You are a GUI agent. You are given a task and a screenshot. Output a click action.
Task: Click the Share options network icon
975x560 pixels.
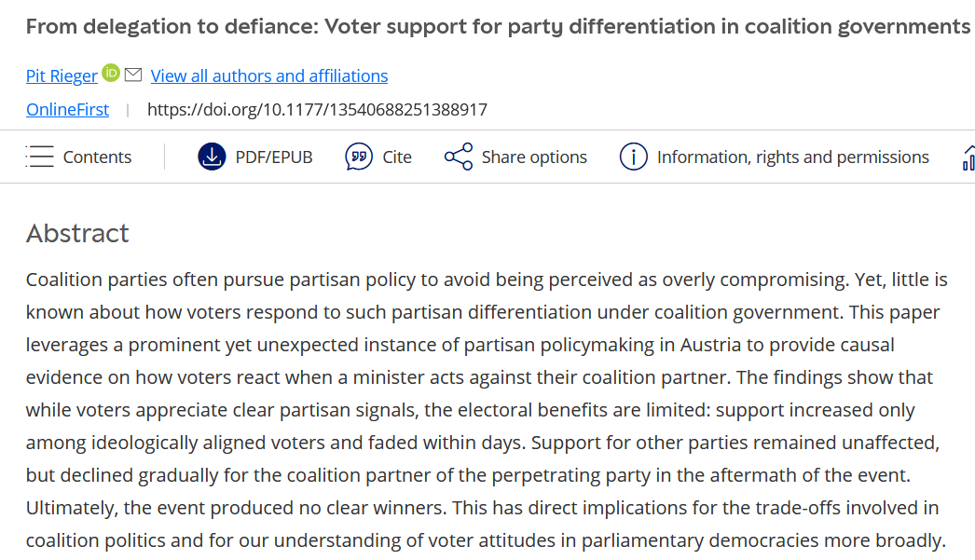459,157
